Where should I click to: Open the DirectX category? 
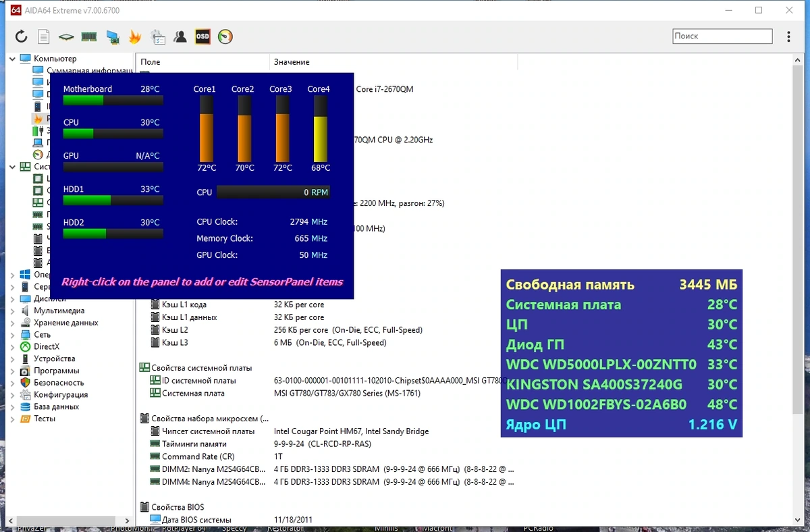coord(47,347)
